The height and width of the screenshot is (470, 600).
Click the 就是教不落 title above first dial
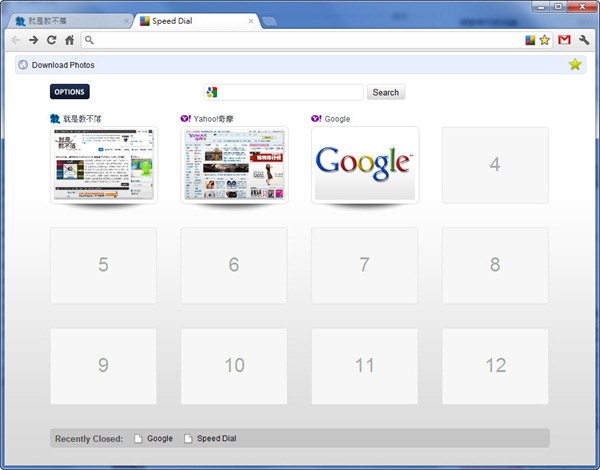pyautogui.click(x=82, y=119)
